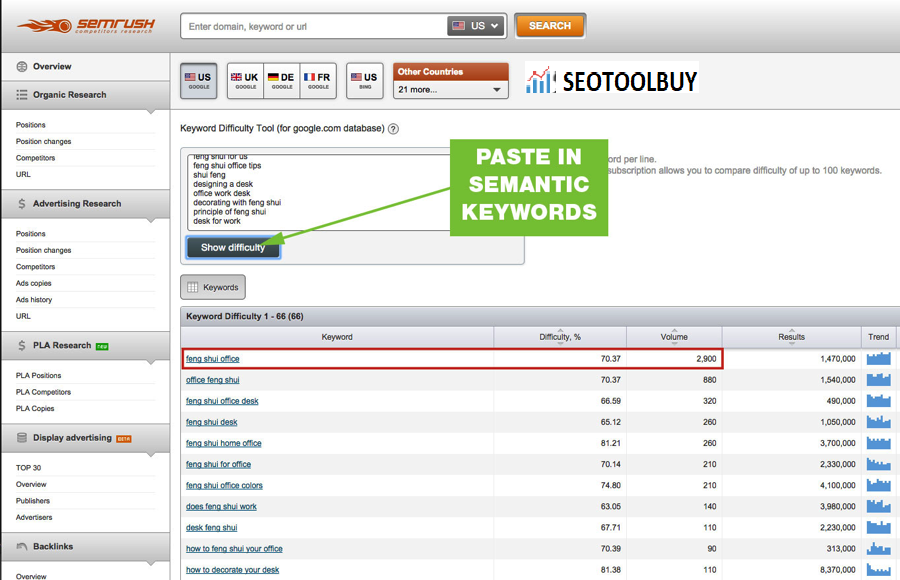View trend chart for feng shui office colors
Image resolution: width=900 pixels, height=580 pixels.
(x=878, y=485)
